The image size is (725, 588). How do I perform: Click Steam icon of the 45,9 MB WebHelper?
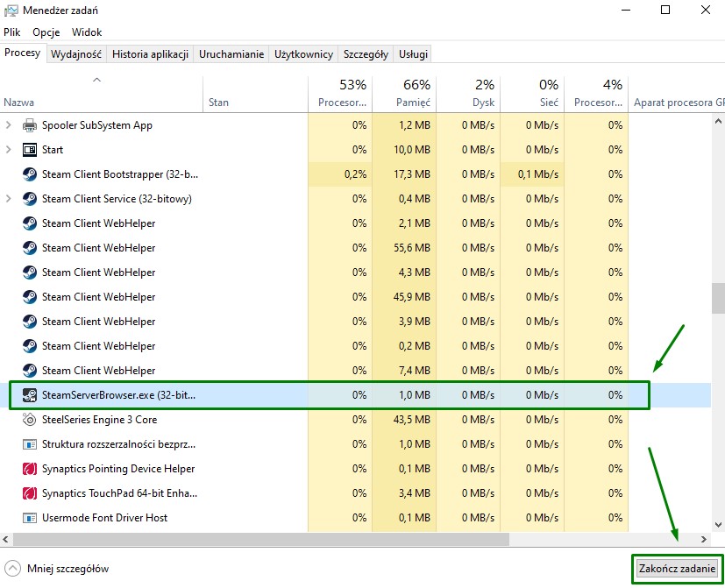30,297
